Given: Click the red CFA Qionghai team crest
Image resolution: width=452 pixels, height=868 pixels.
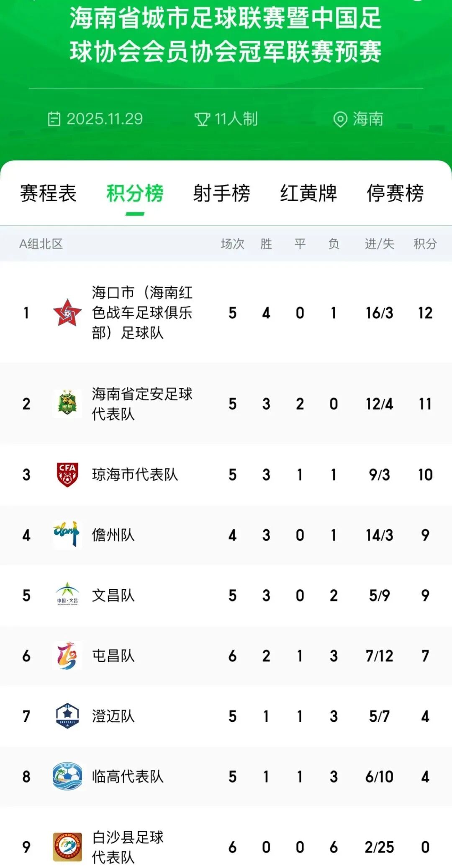Looking at the screenshot, I should pyautogui.click(x=67, y=475).
